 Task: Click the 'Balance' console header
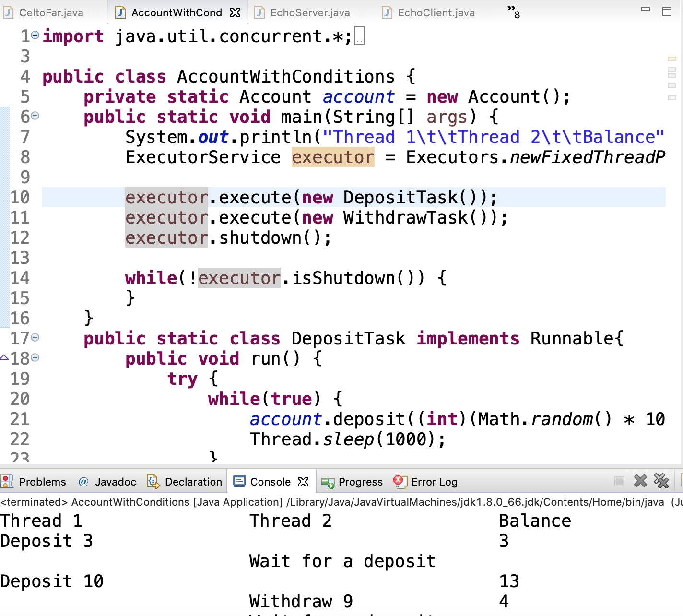click(535, 521)
